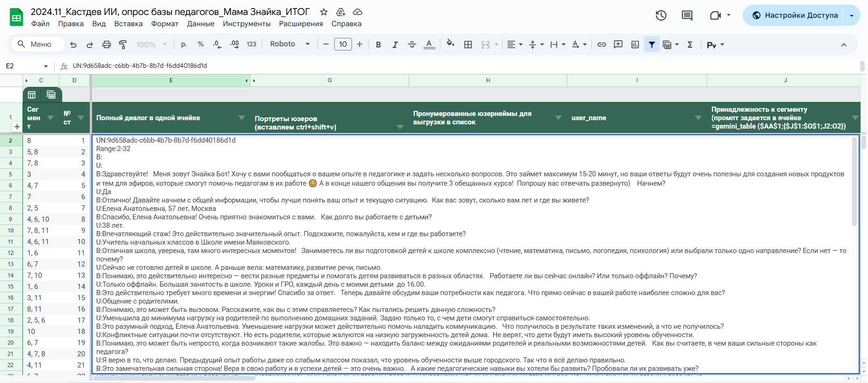Open filter for "user_name" column
This screenshot has height=383, width=868.
698,118
